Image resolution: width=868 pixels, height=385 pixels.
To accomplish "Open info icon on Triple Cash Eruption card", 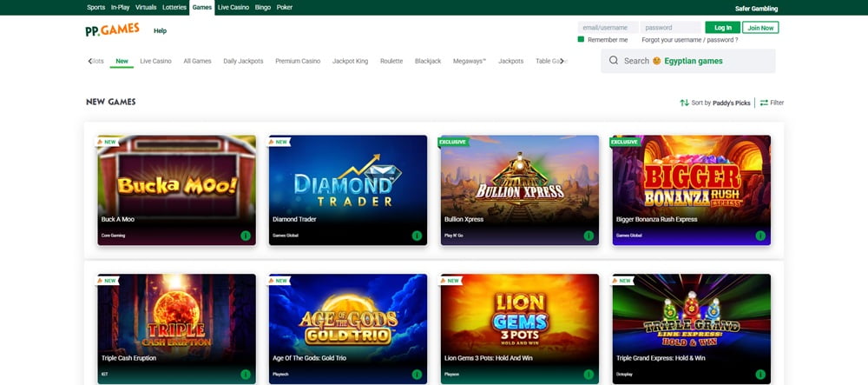I will pos(246,375).
